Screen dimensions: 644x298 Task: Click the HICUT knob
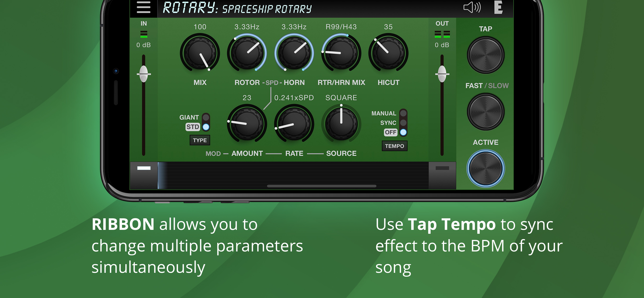388,53
